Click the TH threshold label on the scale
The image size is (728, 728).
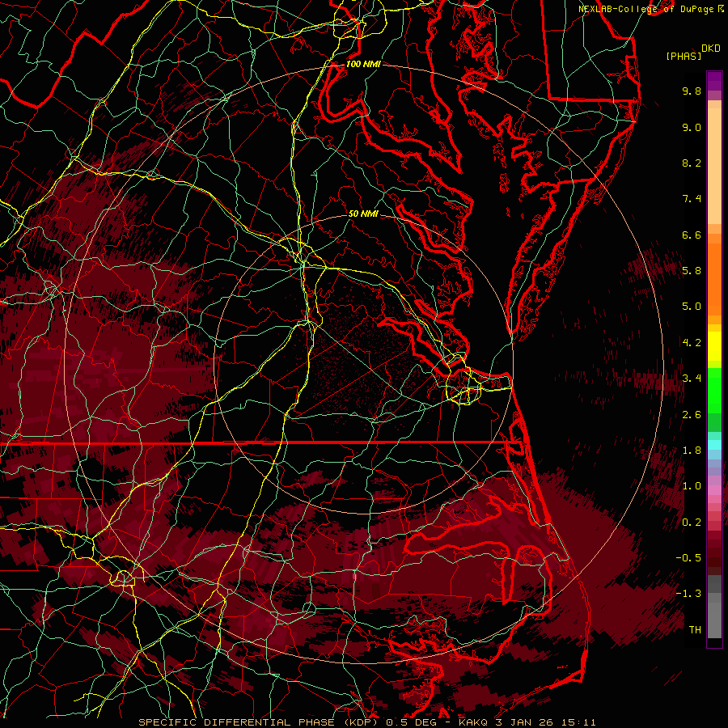pos(695,630)
